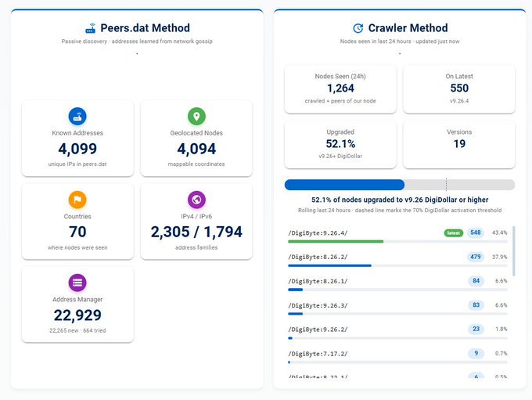The image size is (532, 400).
Task: Click the refresh clock icon beside Crawler Method
Action: point(358,28)
